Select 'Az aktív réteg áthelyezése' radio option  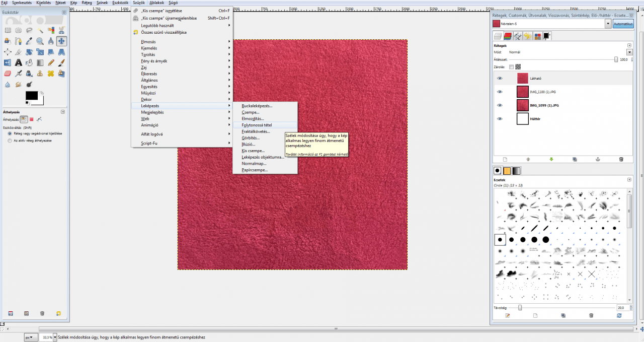click(x=10, y=141)
